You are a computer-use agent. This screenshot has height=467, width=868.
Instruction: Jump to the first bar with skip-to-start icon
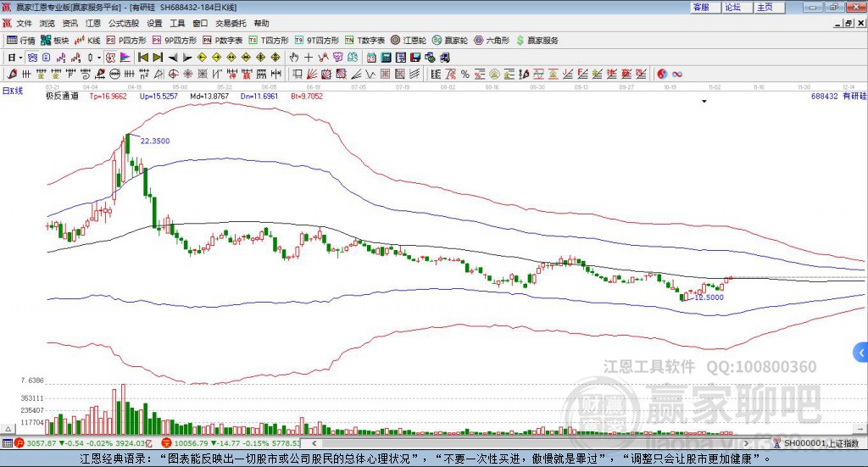(143, 58)
